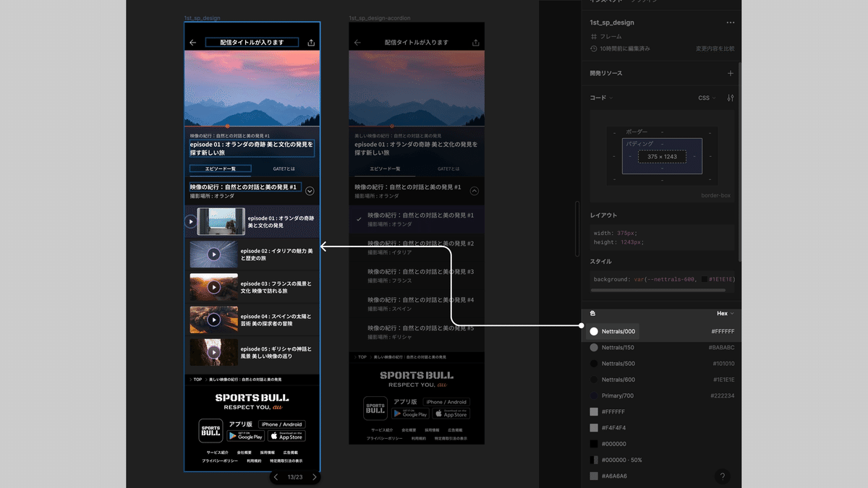Click iPhone / Android button in left frame
This screenshot has width=868, height=488.
281,424
